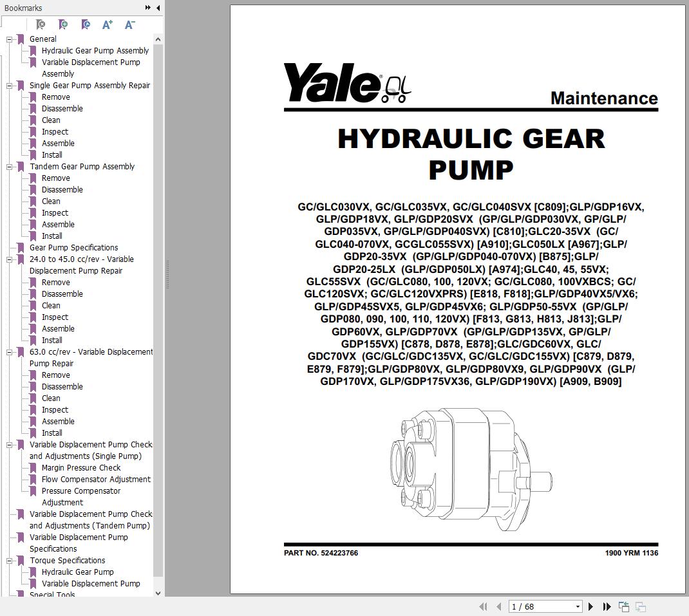Decrease bookmark text size with A-
This screenshot has height=616, width=689.
point(129,24)
